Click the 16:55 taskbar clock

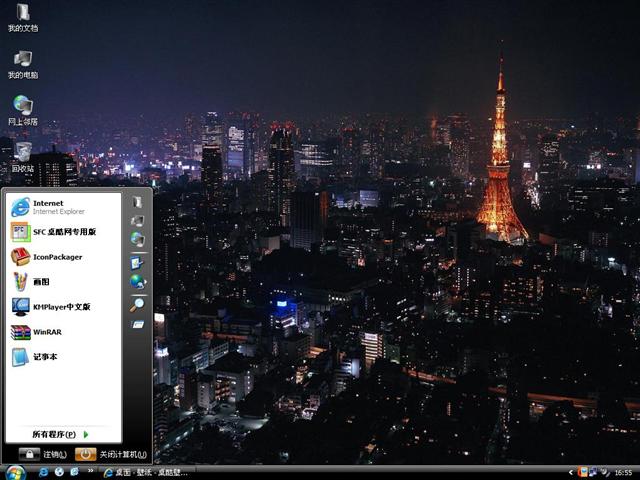tap(623, 473)
